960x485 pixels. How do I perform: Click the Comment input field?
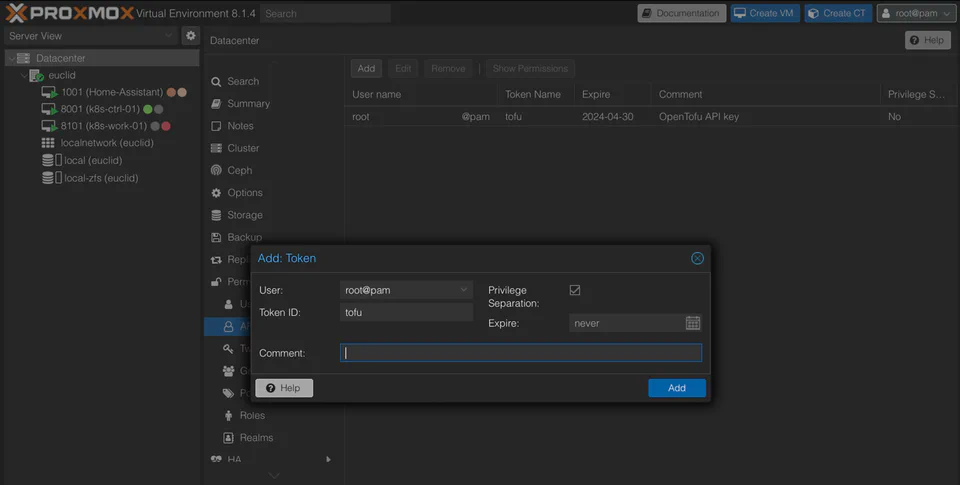pyautogui.click(x=521, y=353)
